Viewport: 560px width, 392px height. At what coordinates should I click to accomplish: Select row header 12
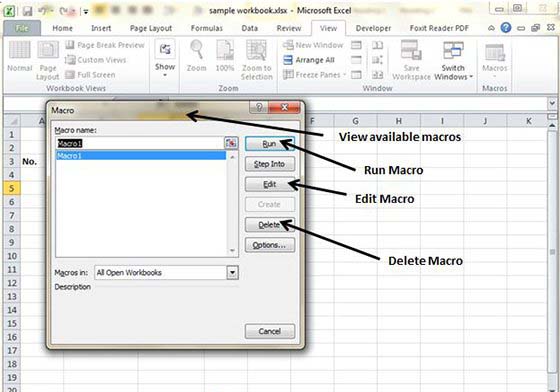point(12,283)
